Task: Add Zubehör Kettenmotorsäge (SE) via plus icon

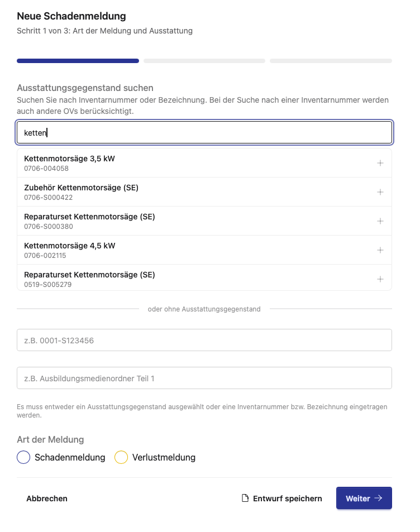Action: click(x=380, y=191)
